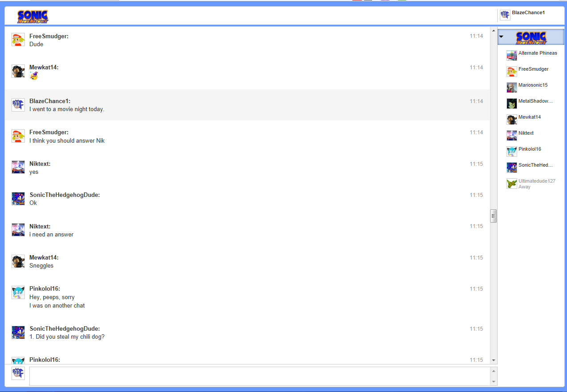
Task: Select Niktext in the user list
Action: (526, 133)
